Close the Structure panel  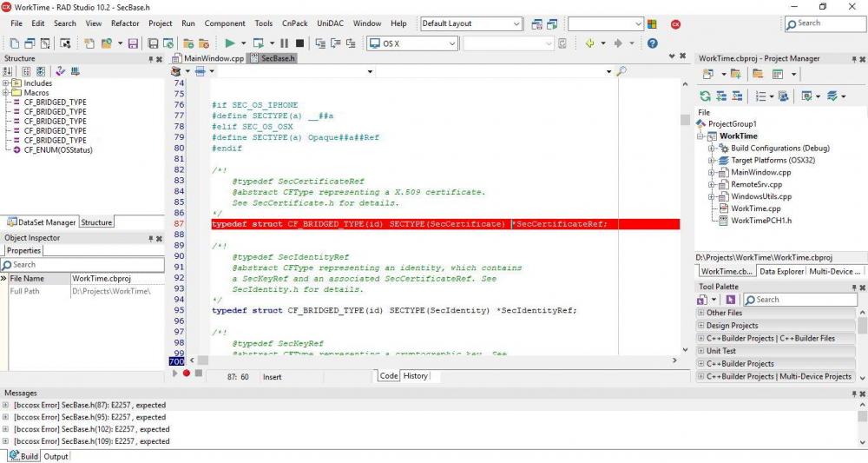point(160,59)
